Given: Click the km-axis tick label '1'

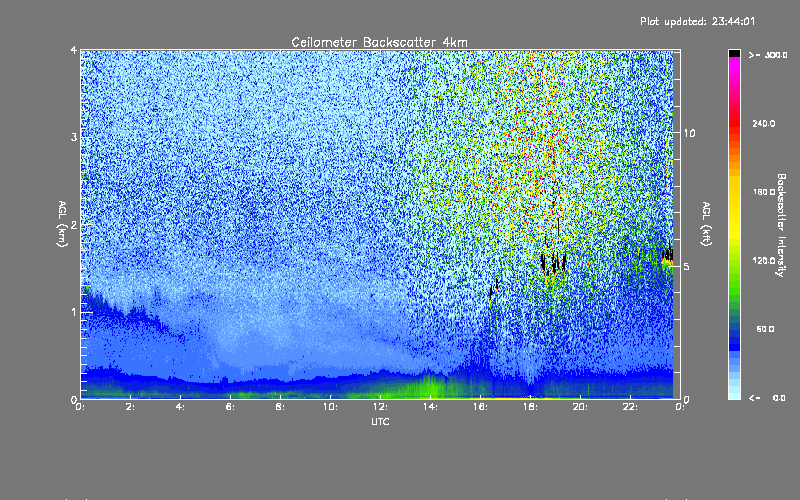Looking at the screenshot, I should (x=74, y=312).
